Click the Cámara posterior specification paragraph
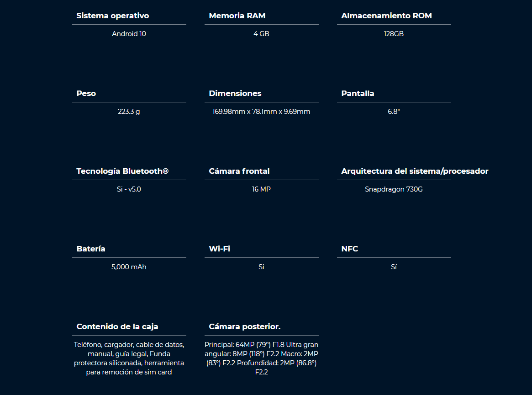Screen dimensions: 532x395 click(261, 358)
